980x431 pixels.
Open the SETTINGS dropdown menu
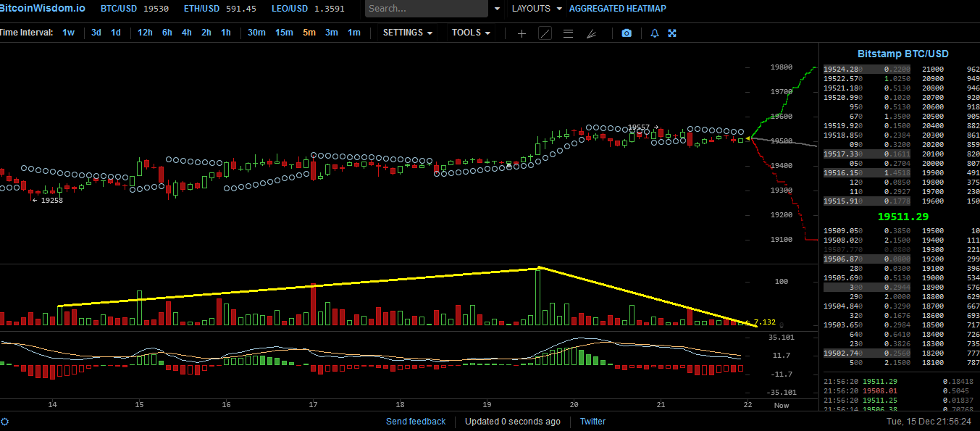(x=408, y=33)
